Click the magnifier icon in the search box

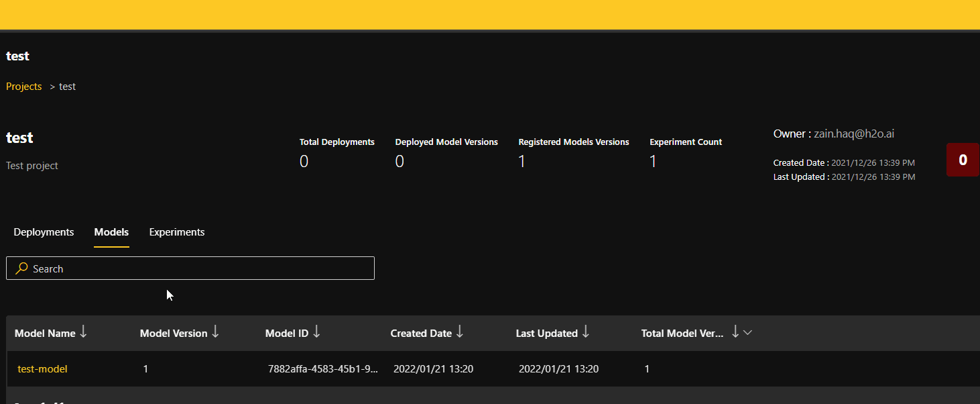(21, 268)
